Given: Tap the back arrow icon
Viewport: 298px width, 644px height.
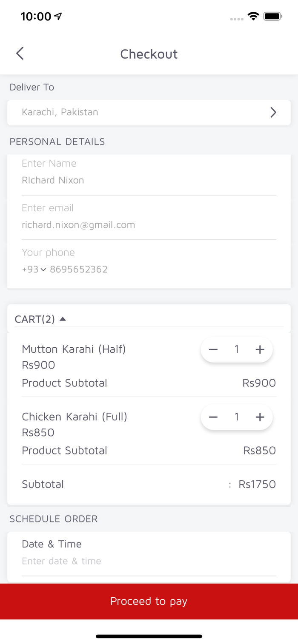Looking at the screenshot, I should click(x=20, y=54).
